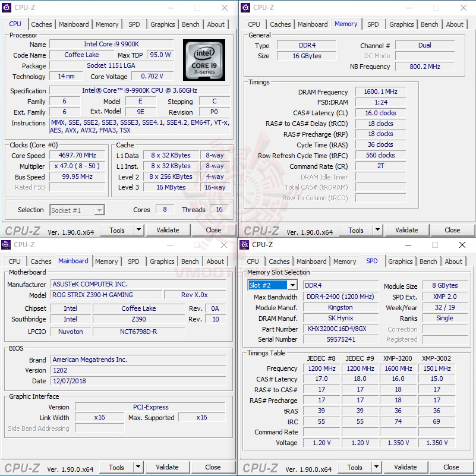Click CPU-Z app icon in Mainboard window title bar

[x=6, y=245]
